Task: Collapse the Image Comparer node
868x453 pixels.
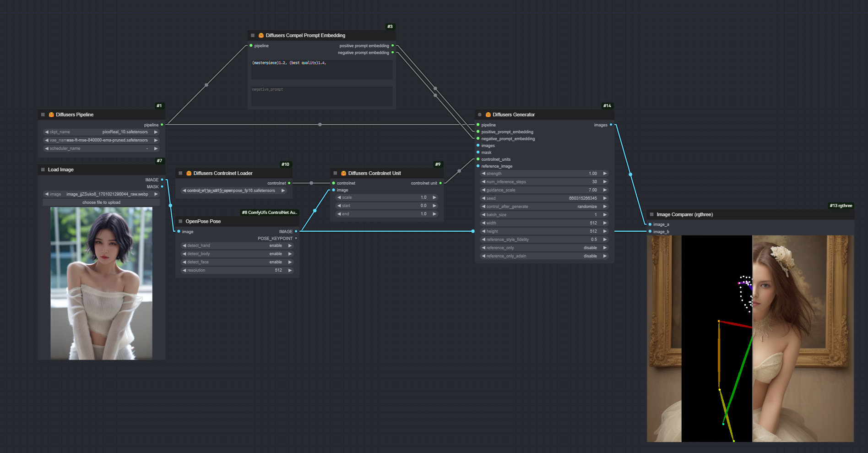Action: [x=651, y=215]
